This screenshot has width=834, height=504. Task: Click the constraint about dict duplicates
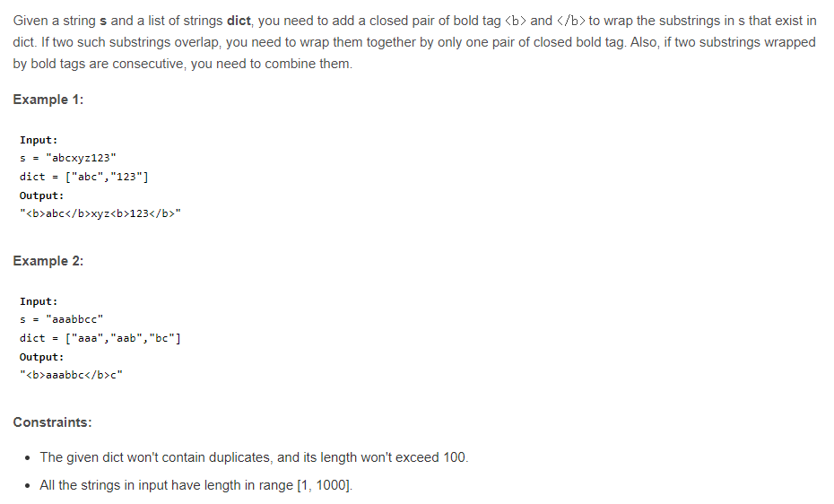(x=254, y=457)
